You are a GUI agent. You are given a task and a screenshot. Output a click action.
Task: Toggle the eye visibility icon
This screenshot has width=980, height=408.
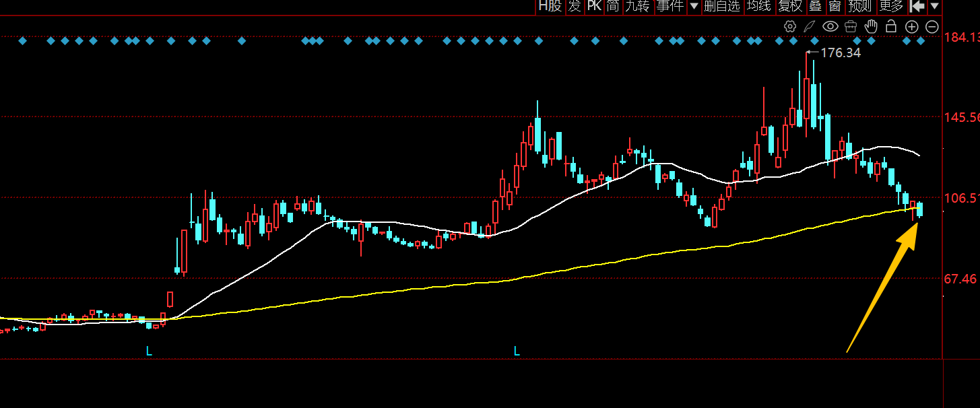click(x=830, y=26)
